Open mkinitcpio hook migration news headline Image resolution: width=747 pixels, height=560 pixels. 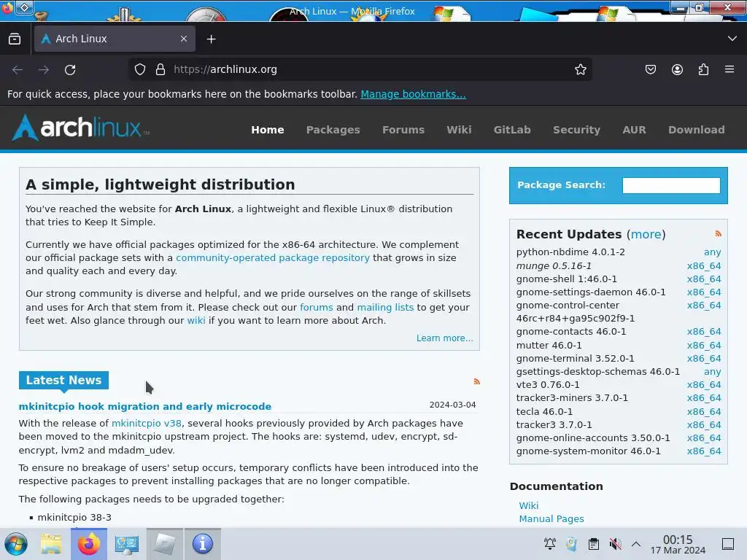coord(145,406)
